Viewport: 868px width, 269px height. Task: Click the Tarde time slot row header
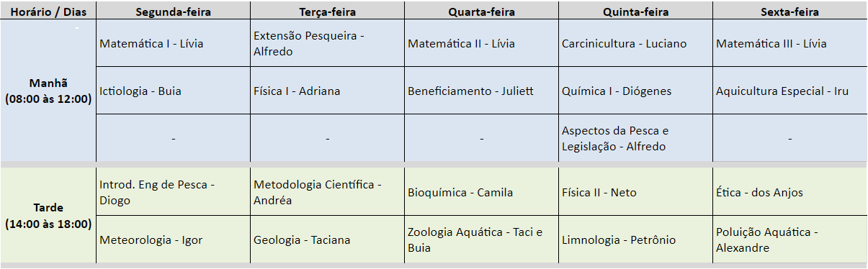click(x=48, y=216)
